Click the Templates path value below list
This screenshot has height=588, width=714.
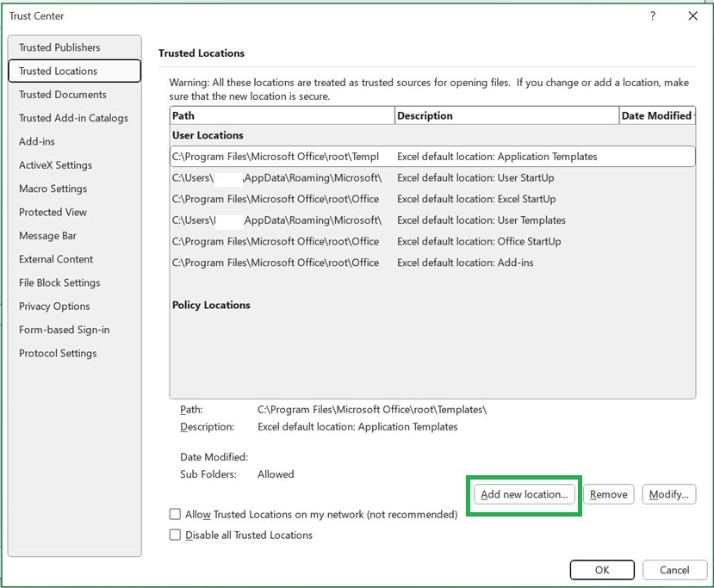[372, 410]
